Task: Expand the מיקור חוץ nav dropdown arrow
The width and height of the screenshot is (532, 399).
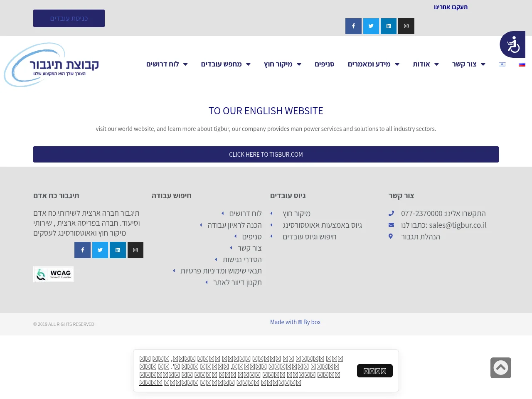Action: [x=299, y=64]
